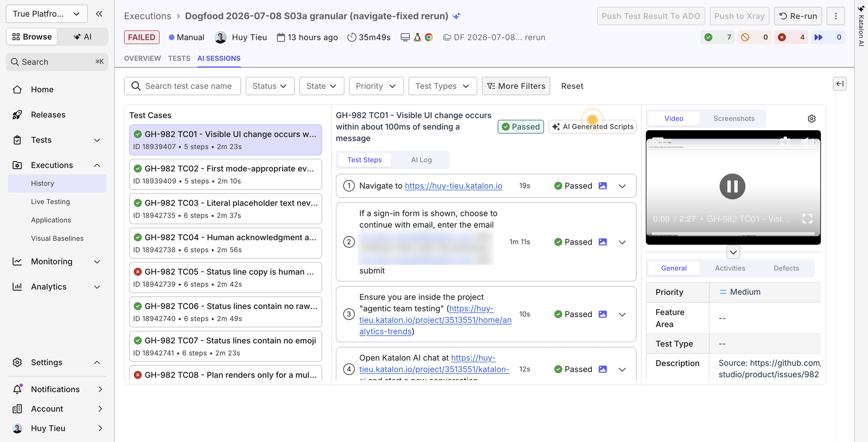Click the failed count red X icon
This screenshot has height=442, width=868.
coord(782,37)
